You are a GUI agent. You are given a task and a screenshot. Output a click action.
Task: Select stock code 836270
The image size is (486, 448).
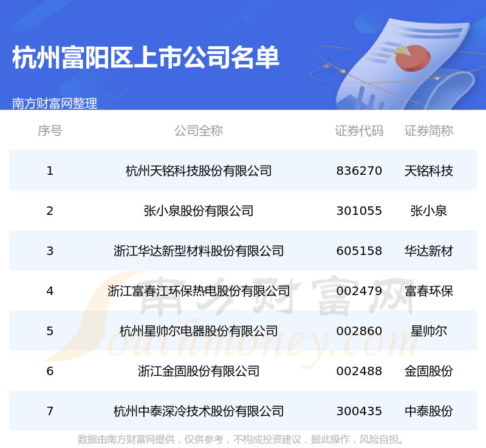click(x=359, y=171)
